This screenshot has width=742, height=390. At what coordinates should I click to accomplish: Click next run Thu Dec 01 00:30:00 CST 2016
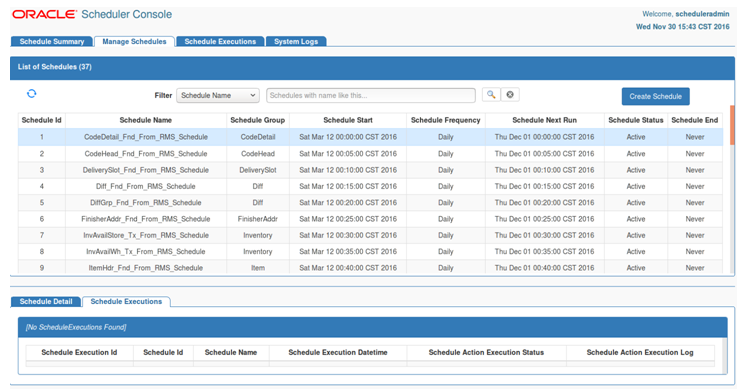[x=545, y=235]
